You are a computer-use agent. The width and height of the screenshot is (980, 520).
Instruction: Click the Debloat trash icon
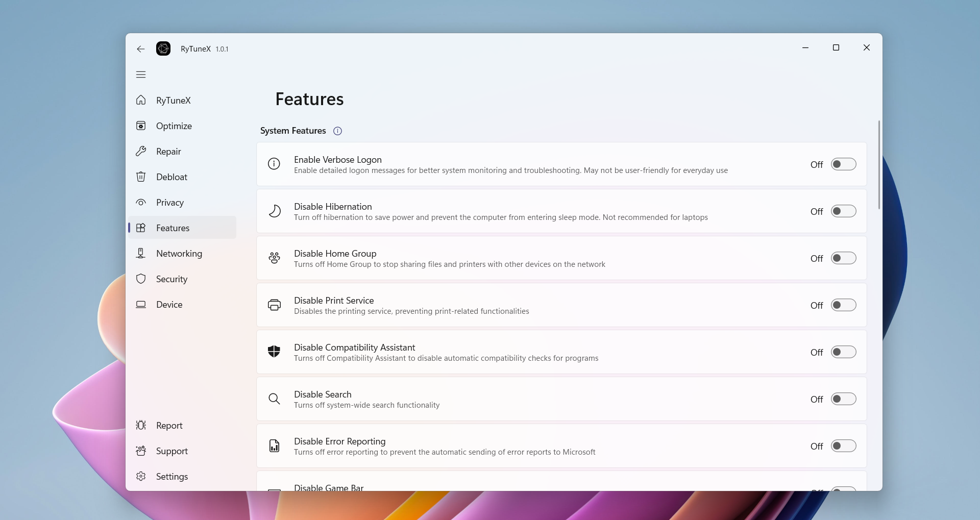coord(141,177)
